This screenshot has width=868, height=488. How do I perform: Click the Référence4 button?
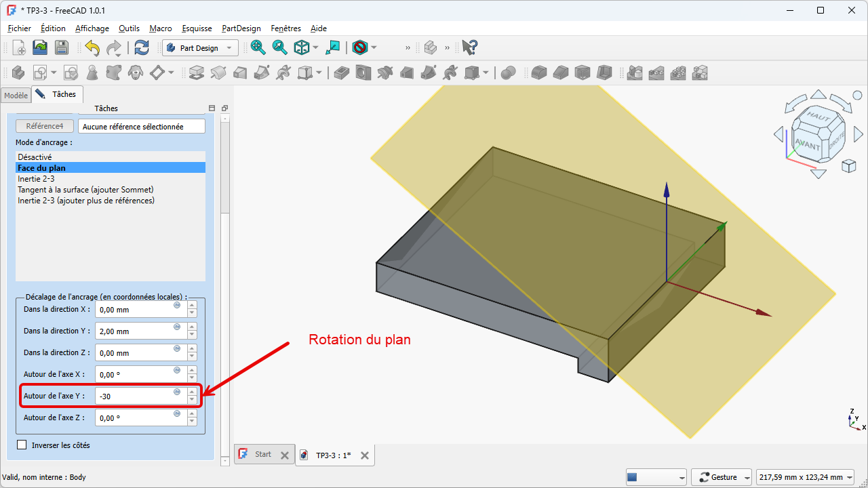[x=45, y=127]
